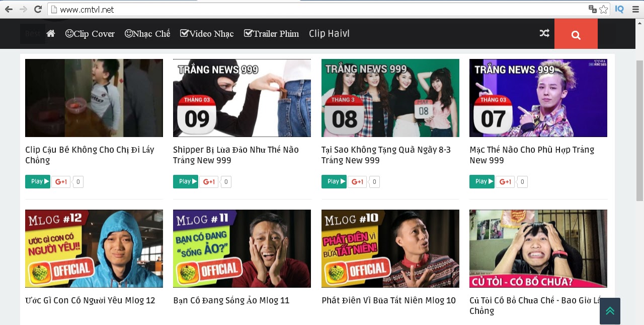This screenshot has width=644, height=325.
Task: Open thumbnail of Clip Cậu Bé Không Cho Chị
Action: [x=94, y=98]
